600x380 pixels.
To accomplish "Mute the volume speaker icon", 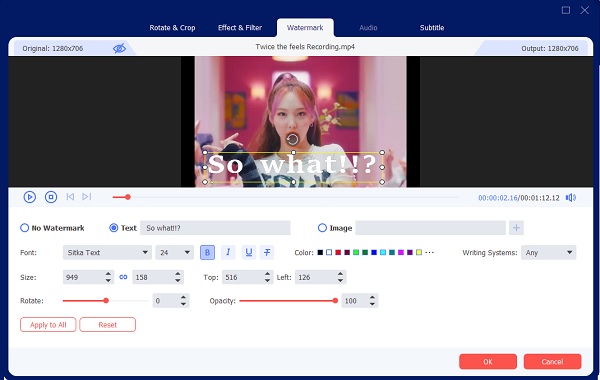I will 571,197.
